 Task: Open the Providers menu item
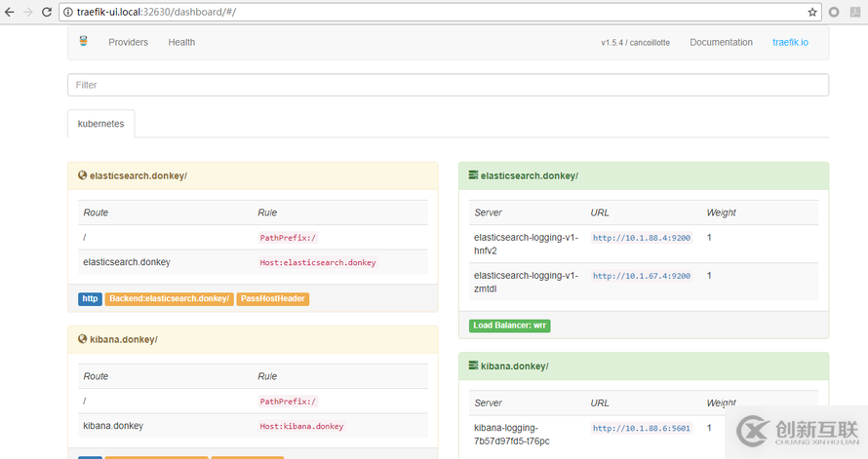128,42
